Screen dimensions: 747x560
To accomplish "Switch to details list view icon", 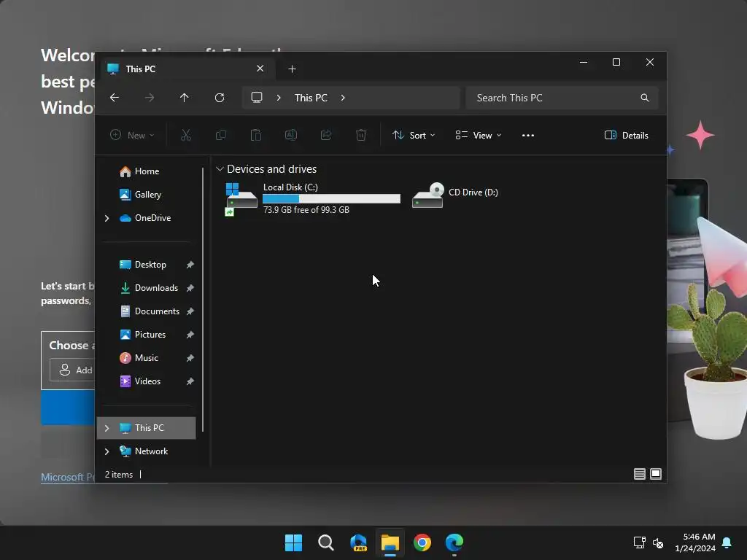I will (x=639, y=474).
